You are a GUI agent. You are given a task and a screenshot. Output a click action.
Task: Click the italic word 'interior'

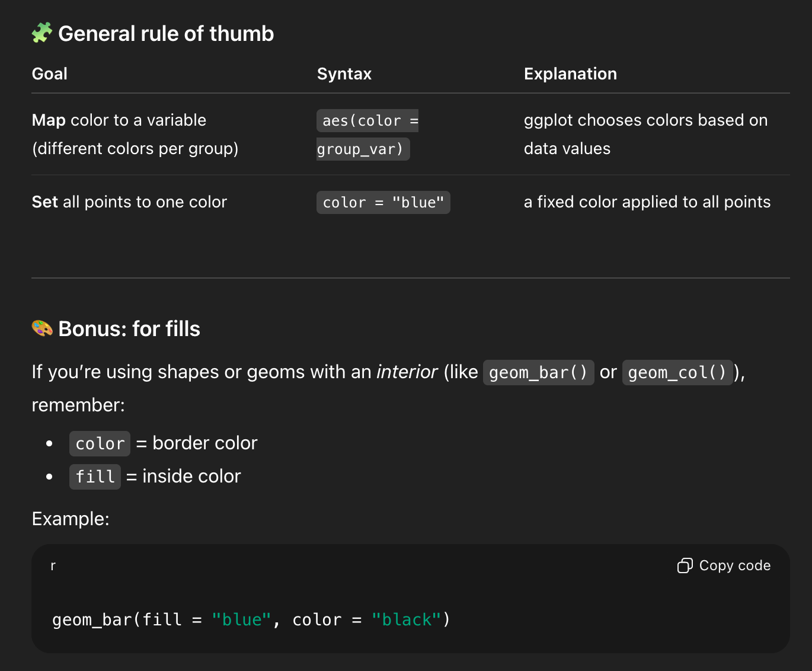[407, 372]
